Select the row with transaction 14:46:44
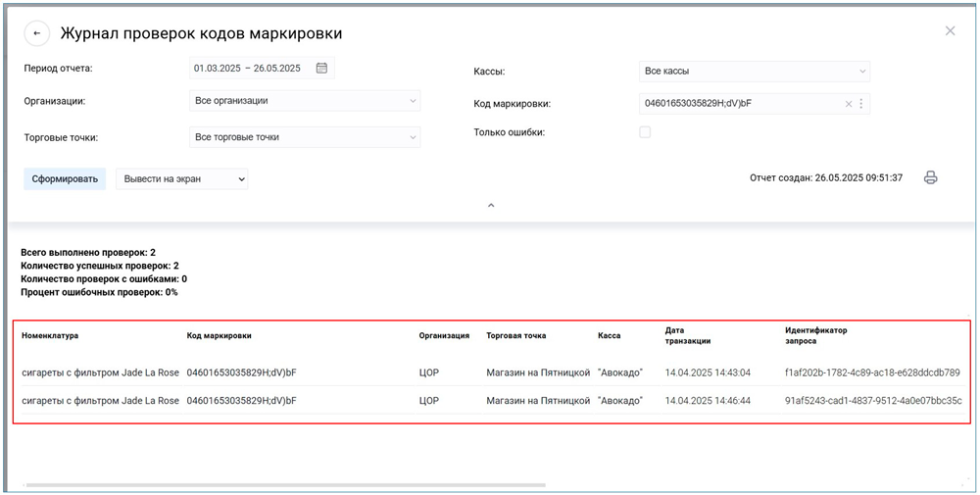This screenshot has width=980, height=495. click(490, 401)
